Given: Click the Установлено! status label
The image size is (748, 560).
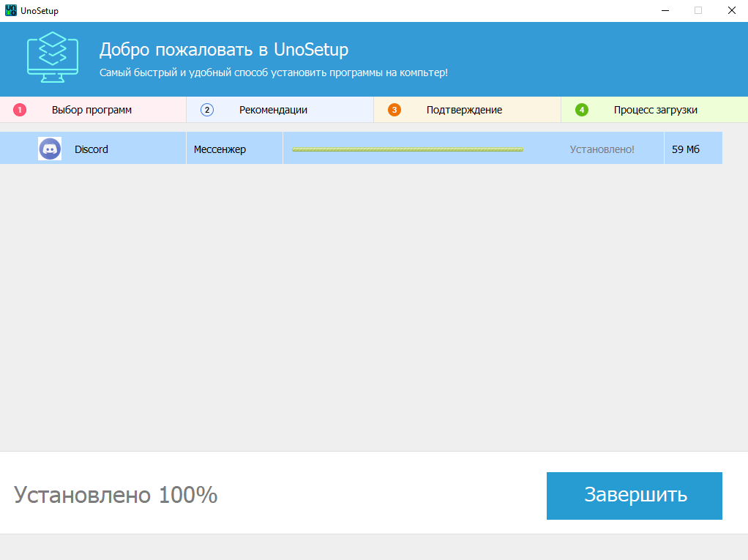Looking at the screenshot, I should [602, 149].
